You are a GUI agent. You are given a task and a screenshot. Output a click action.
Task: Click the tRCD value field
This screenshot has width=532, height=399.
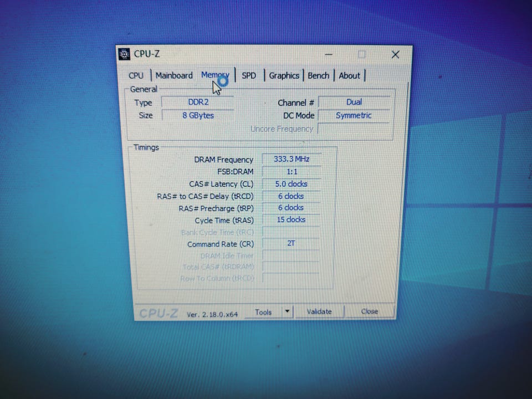pos(291,196)
